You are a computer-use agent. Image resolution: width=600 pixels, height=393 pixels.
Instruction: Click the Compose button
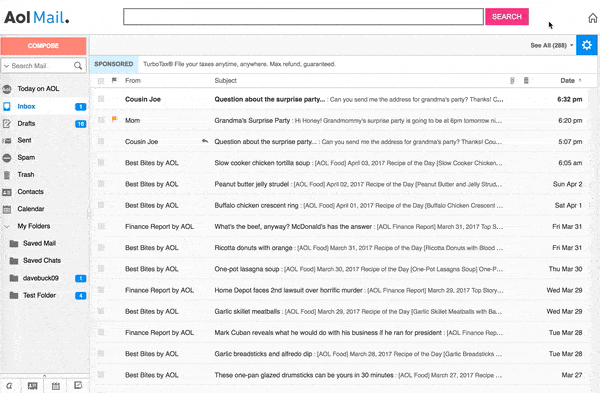pos(44,46)
